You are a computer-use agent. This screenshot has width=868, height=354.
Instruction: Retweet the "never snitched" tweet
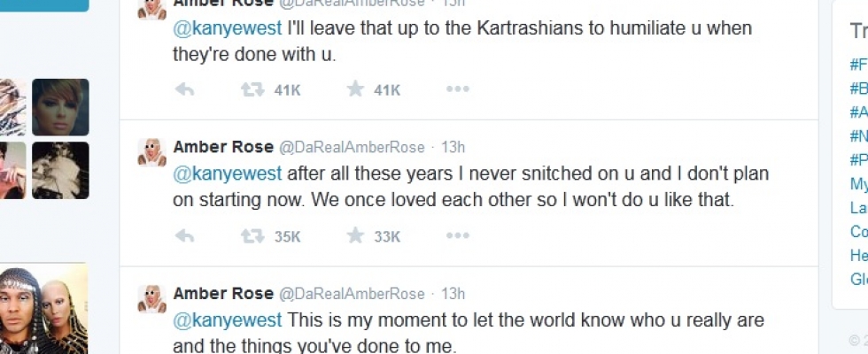[253, 236]
